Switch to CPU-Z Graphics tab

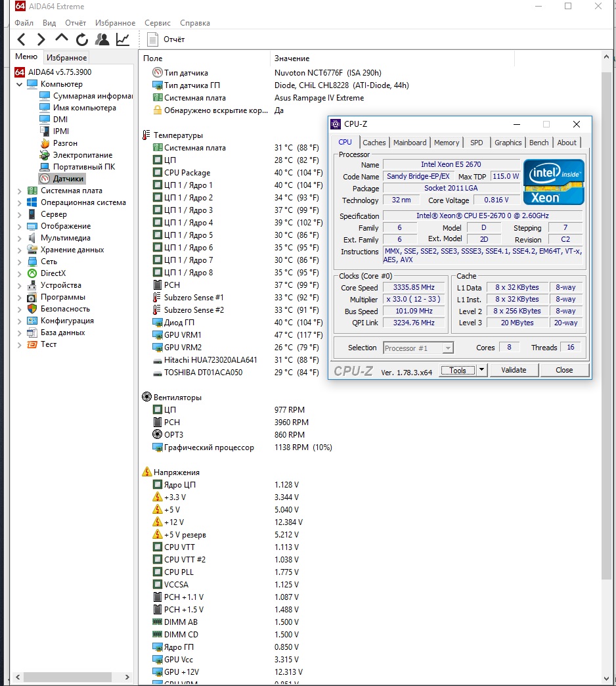pos(508,143)
